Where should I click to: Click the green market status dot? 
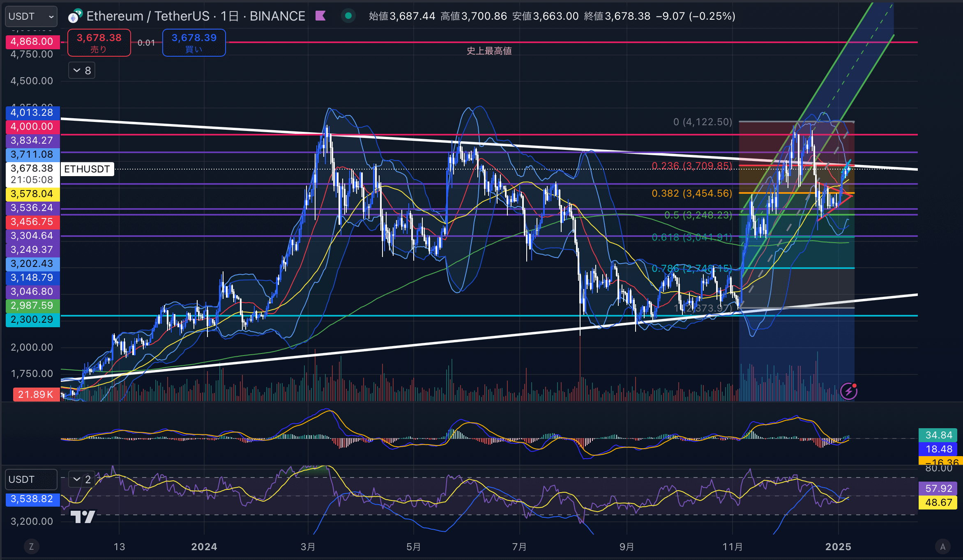click(x=348, y=16)
